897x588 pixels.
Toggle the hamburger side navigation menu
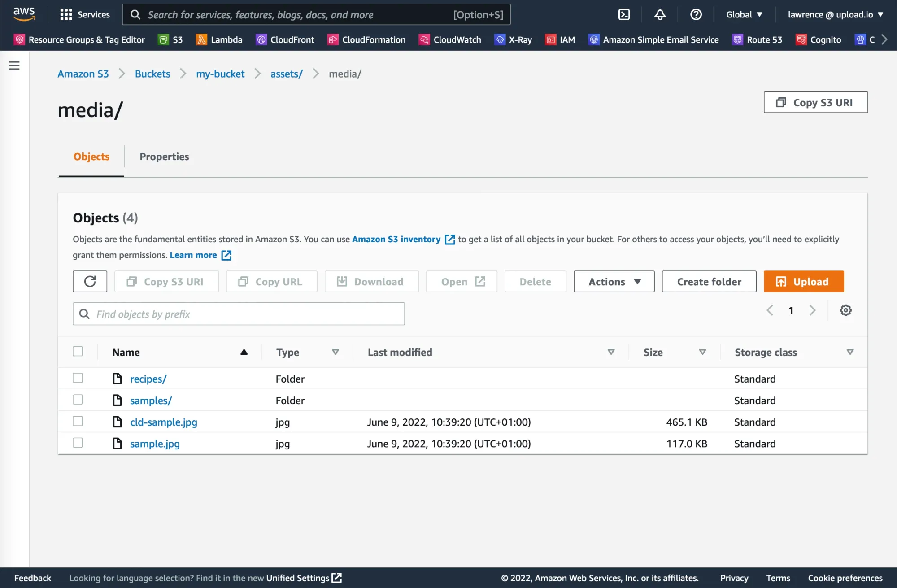(14, 66)
